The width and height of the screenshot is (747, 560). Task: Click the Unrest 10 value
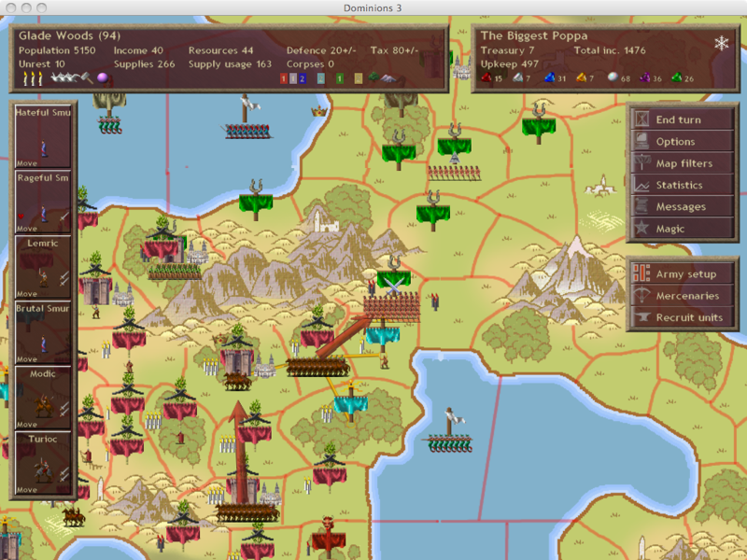click(42, 63)
